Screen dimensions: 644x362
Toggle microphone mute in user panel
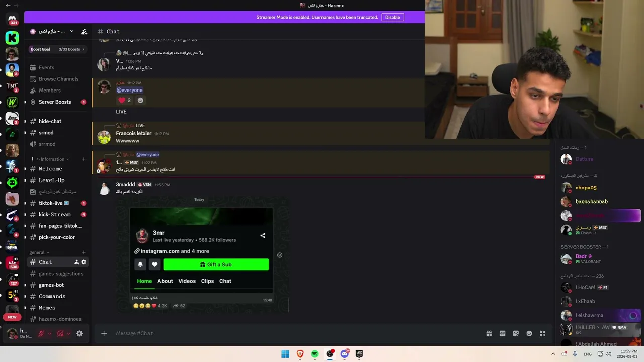point(41,333)
